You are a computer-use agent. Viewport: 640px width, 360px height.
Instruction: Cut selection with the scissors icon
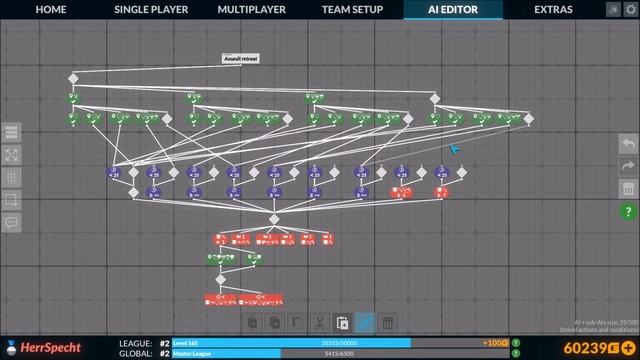click(320, 323)
